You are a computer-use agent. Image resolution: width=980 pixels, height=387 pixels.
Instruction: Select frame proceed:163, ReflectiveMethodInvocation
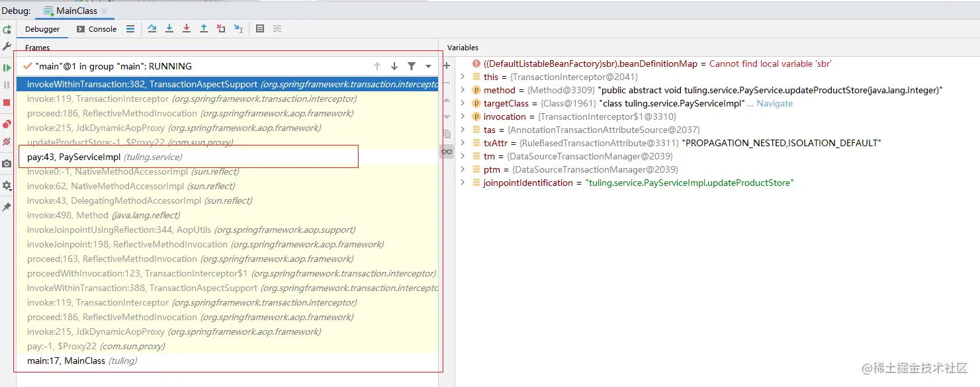[227, 259]
